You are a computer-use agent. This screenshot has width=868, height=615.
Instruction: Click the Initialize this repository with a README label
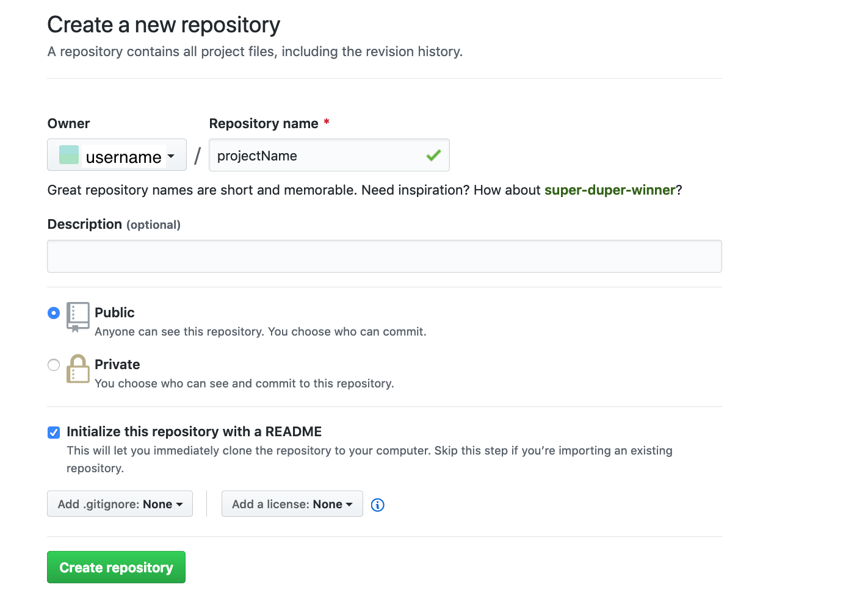(194, 431)
